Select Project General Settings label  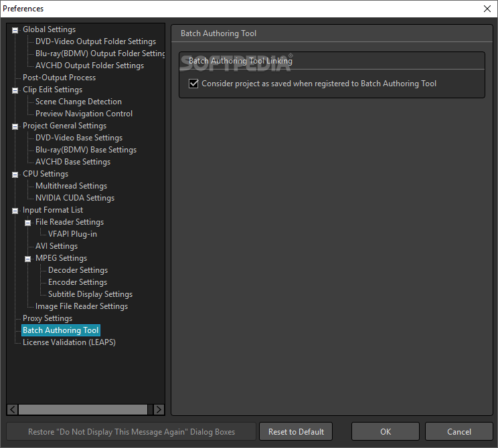pyautogui.click(x=64, y=126)
